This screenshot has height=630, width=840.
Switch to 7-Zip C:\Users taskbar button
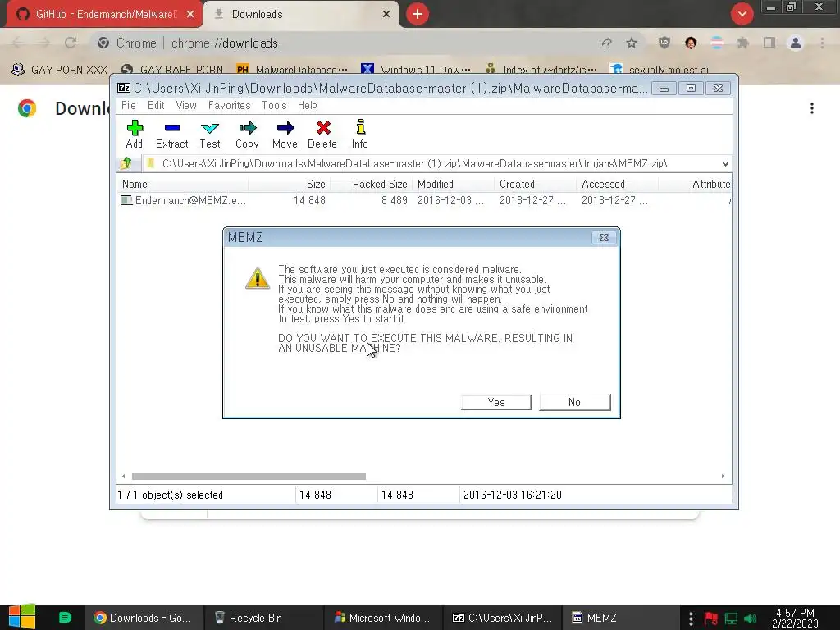(x=503, y=618)
